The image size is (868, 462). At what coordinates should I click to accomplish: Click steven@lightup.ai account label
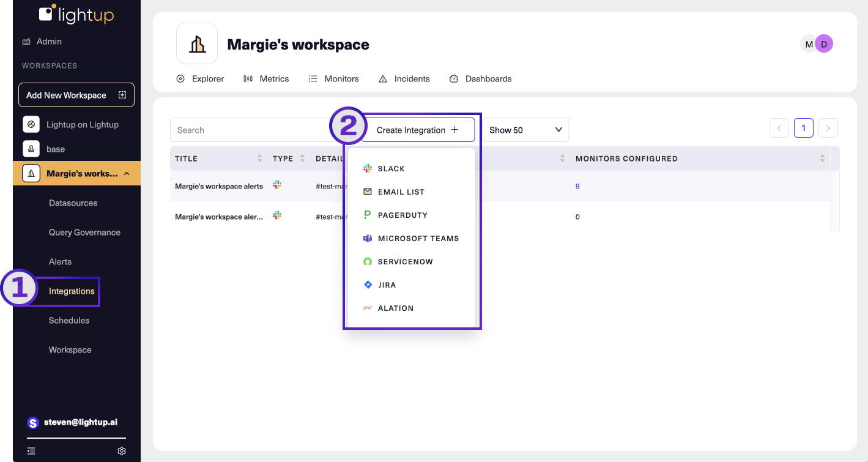81,422
